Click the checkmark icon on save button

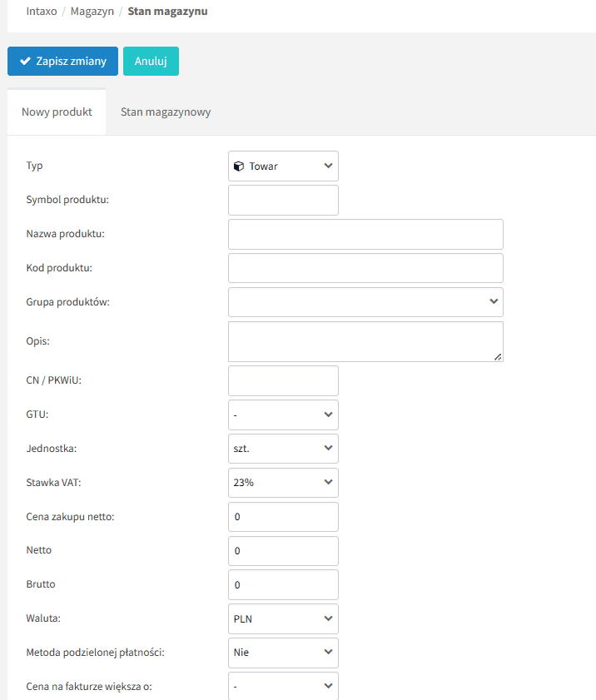pos(25,62)
